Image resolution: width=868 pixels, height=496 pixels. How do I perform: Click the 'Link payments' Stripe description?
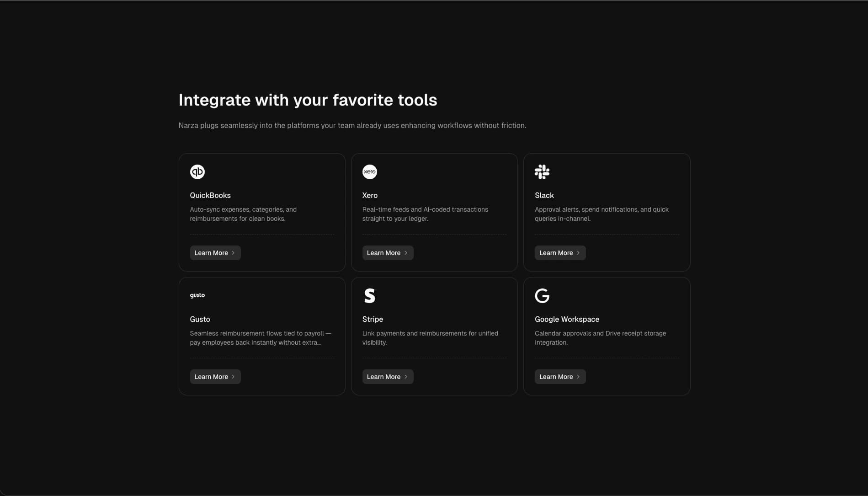[430, 338]
